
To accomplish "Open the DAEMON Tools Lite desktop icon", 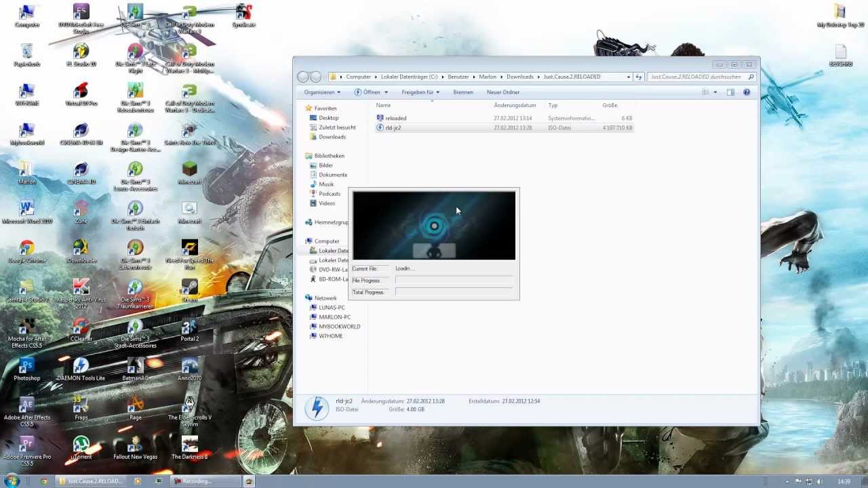I will pos(81,369).
